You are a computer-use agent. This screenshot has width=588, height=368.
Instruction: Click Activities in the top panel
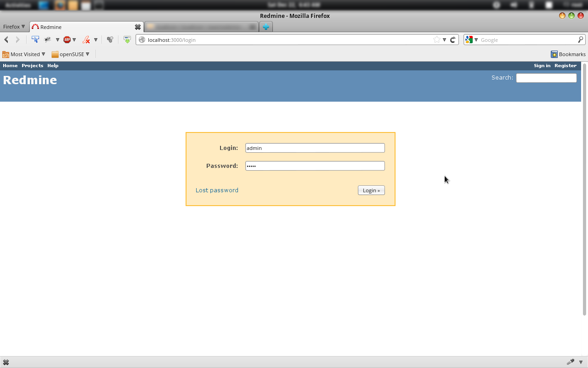point(18,5)
